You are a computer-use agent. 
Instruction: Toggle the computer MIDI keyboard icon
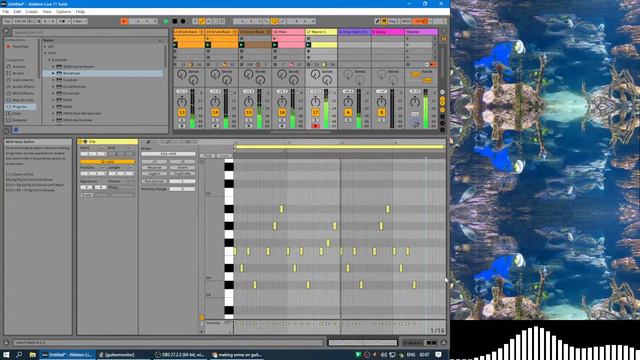click(384, 21)
